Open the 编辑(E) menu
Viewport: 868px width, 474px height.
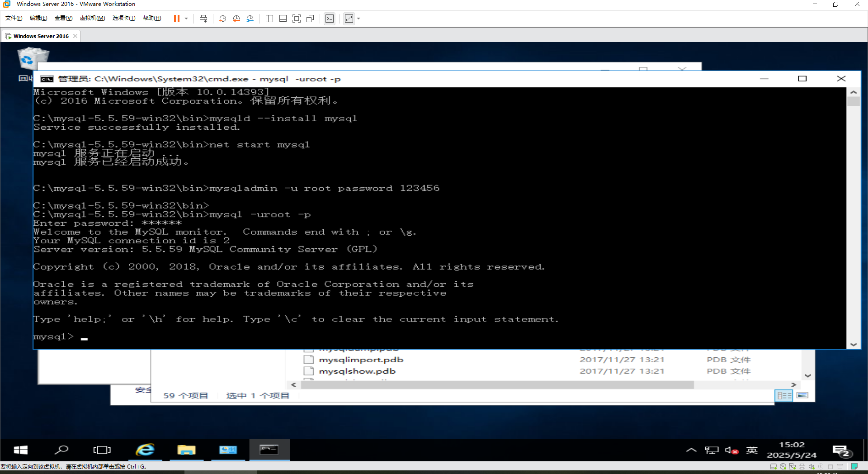tap(38, 18)
